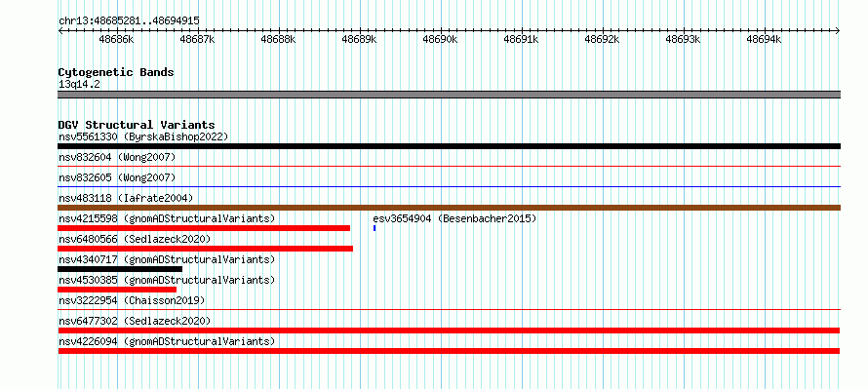Select the black nsv5561330 variant bar
The height and width of the screenshot is (389, 868).
point(449,146)
